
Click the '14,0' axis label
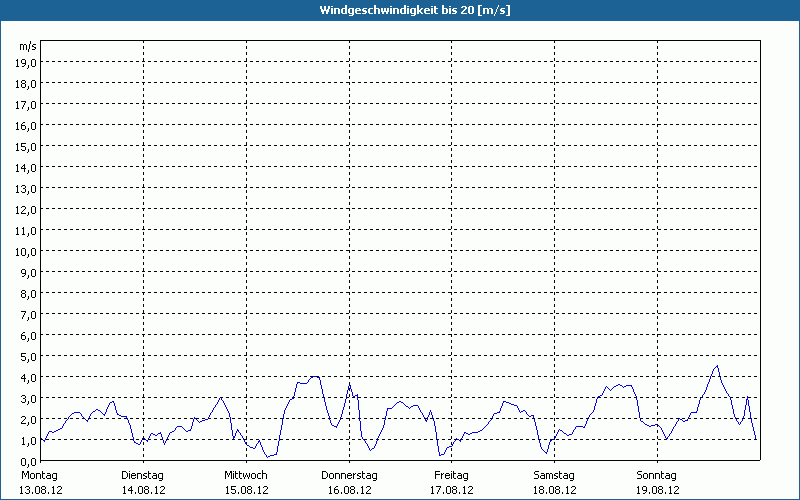pos(26,168)
